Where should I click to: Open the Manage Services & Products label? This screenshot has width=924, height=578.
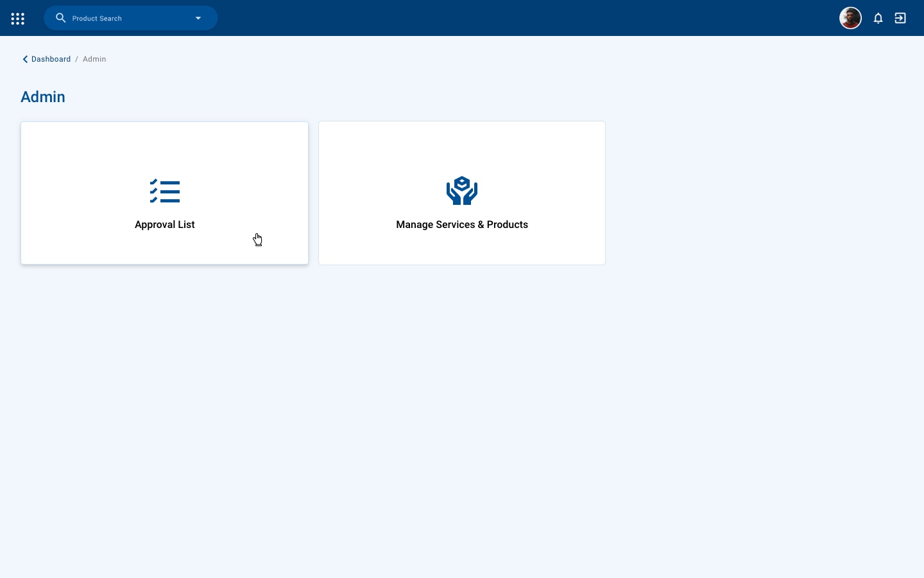[462, 225]
